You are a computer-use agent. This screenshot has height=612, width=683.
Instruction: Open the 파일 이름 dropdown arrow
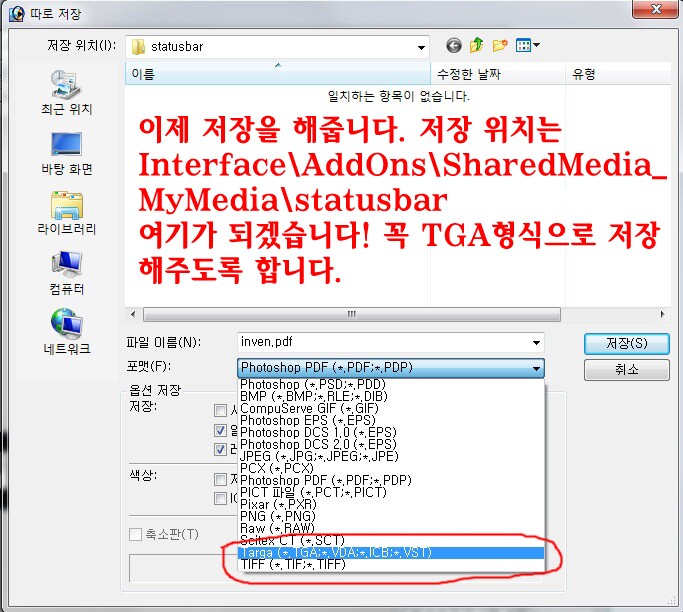(537, 342)
